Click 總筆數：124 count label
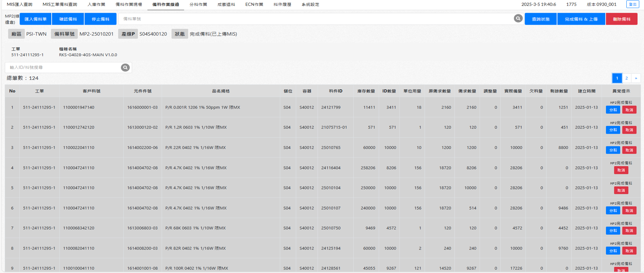The width and height of the screenshot is (644, 273). tap(23, 78)
